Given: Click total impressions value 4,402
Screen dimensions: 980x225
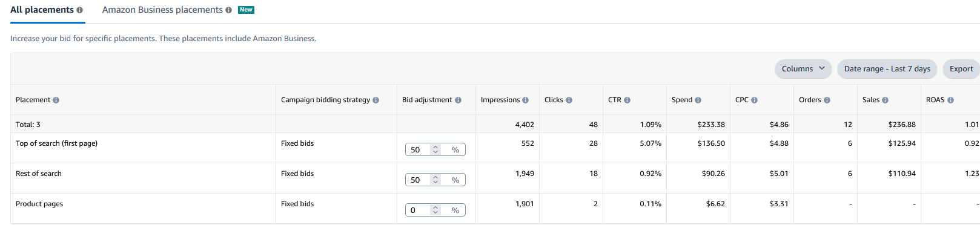Looking at the screenshot, I should click(x=525, y=125).
